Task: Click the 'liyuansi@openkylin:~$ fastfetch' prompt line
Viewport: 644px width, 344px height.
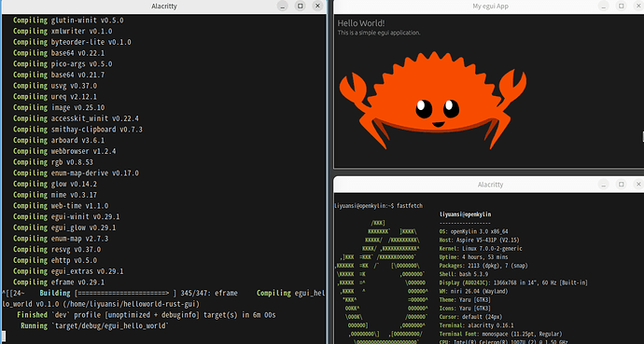Action: [x=379, y=206]
